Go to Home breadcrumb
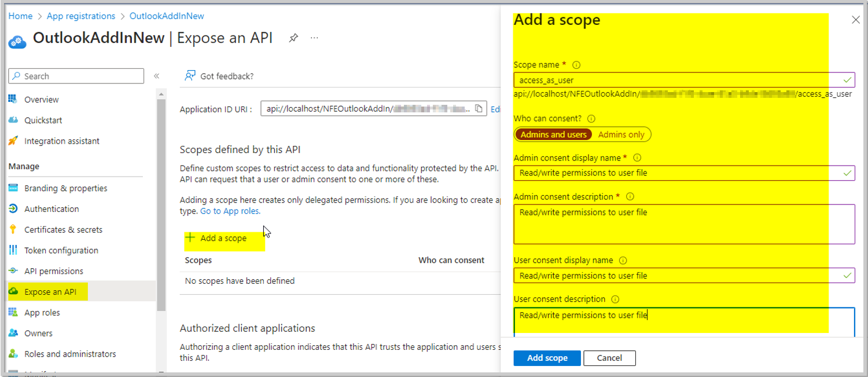The height and width of the screenshot is (377, 868). point(20,16)
